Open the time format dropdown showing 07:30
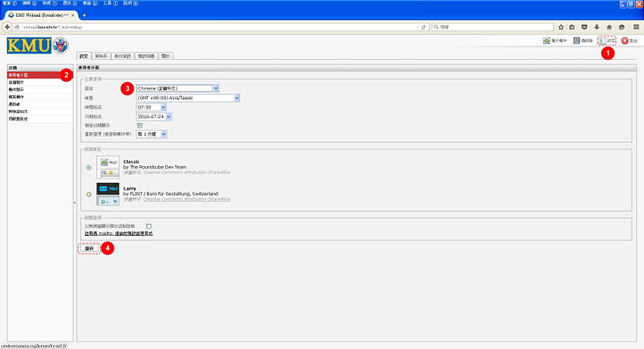 click(151, 107)
